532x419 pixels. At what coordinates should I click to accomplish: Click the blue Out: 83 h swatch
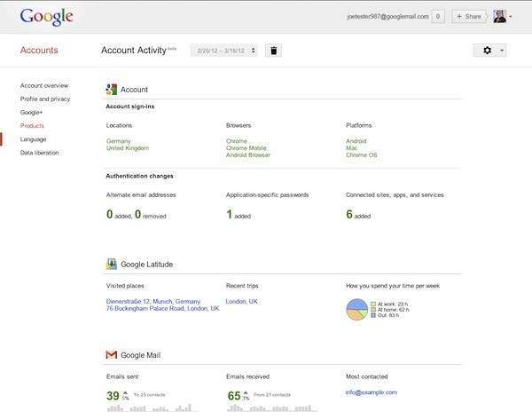(x=373, y=315)
